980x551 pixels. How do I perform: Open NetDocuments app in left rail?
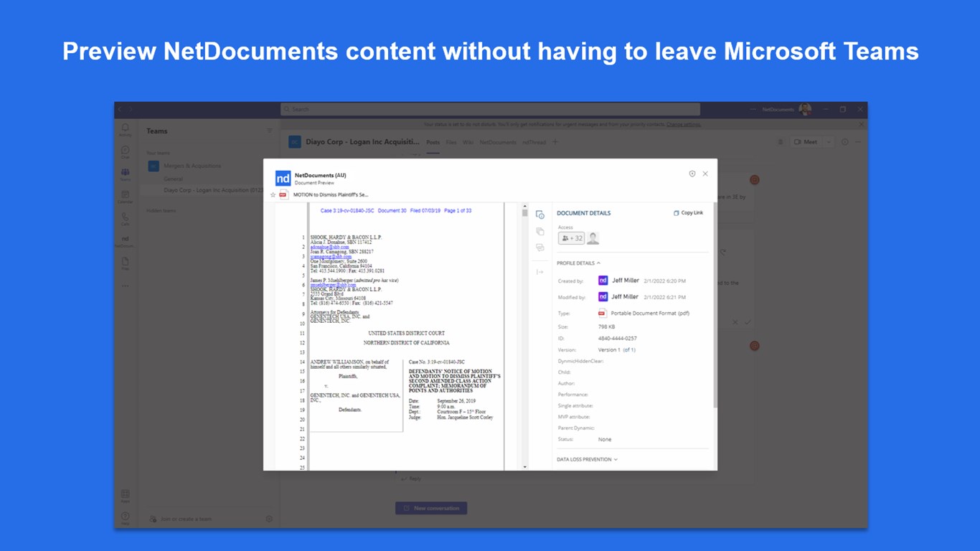(125, 240)
